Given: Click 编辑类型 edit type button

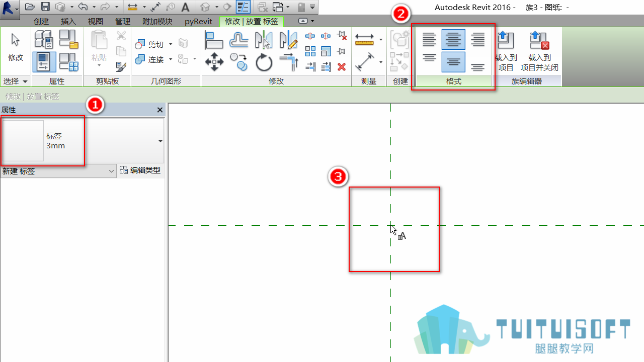Looking at the screenshot, I should click(x=140, y=170).
